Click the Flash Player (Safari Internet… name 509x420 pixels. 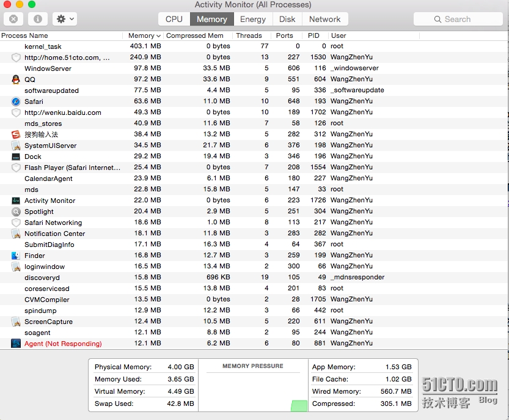coord(72,168)
